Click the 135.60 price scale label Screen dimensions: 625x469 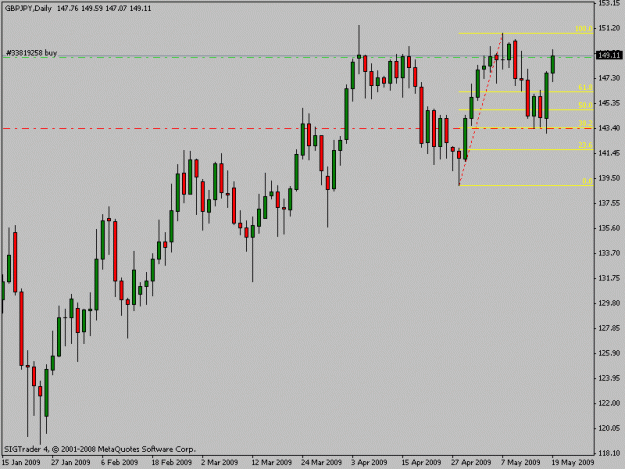(x=609, y=228)
